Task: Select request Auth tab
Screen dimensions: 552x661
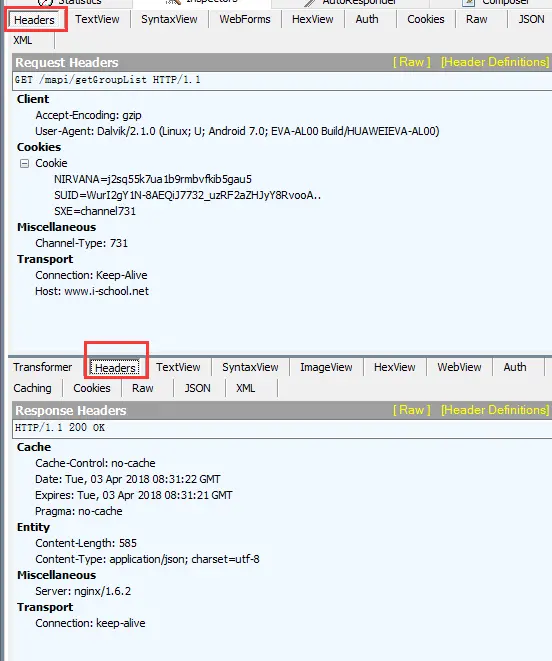Action: pyautogui.click(x=367, y=19)
